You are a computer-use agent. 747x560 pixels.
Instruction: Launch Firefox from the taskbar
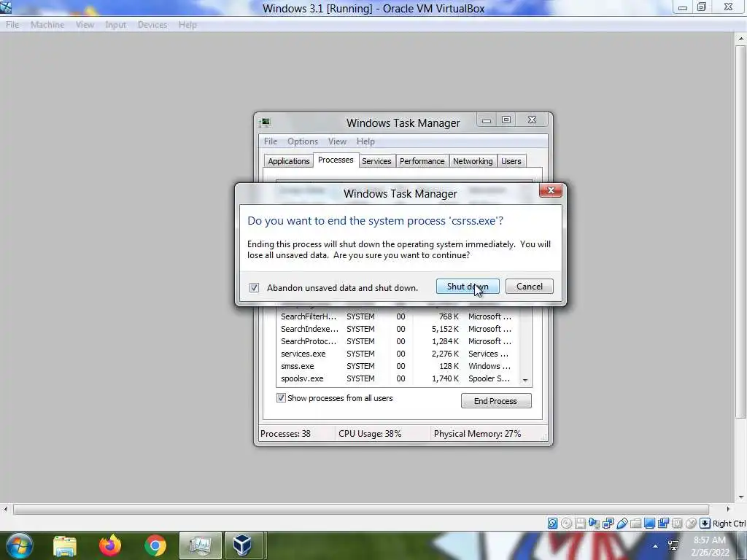[x=110, y=545]
